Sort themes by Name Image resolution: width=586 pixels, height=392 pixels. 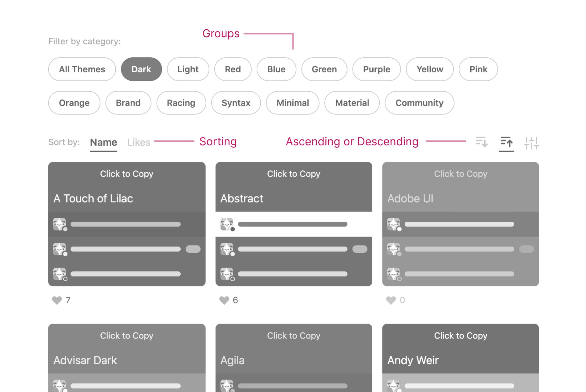click(x=103, y=142)
